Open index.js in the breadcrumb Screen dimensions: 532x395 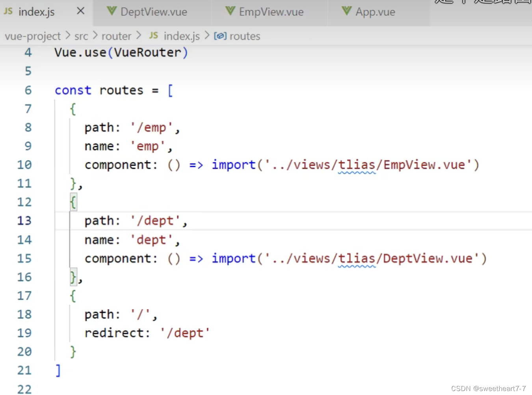click(x=182, y=36)
